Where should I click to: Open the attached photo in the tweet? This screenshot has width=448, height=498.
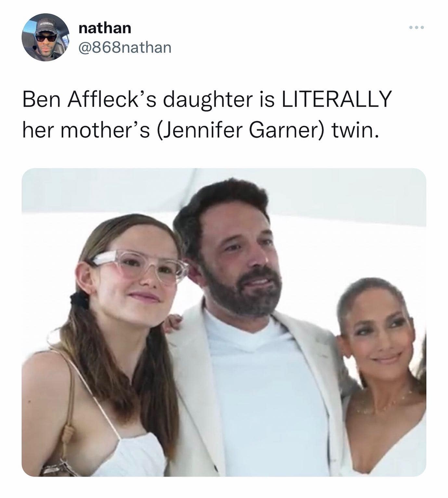(224, 322)
